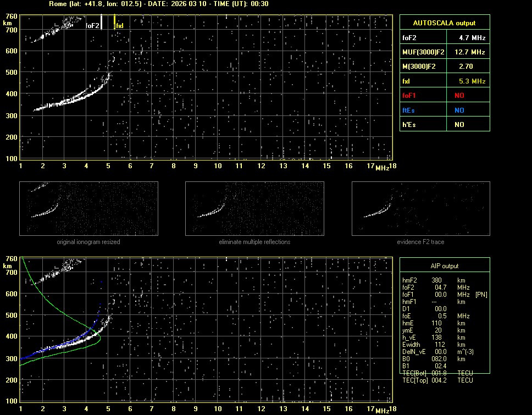Click the AIP output panel header
532x415 pixels.
[444, 265]
